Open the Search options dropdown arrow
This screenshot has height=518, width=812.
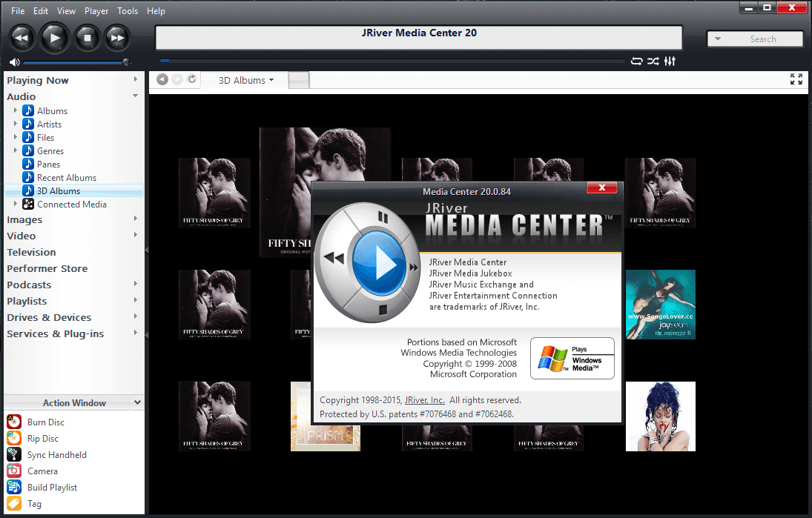pos(718,39)
